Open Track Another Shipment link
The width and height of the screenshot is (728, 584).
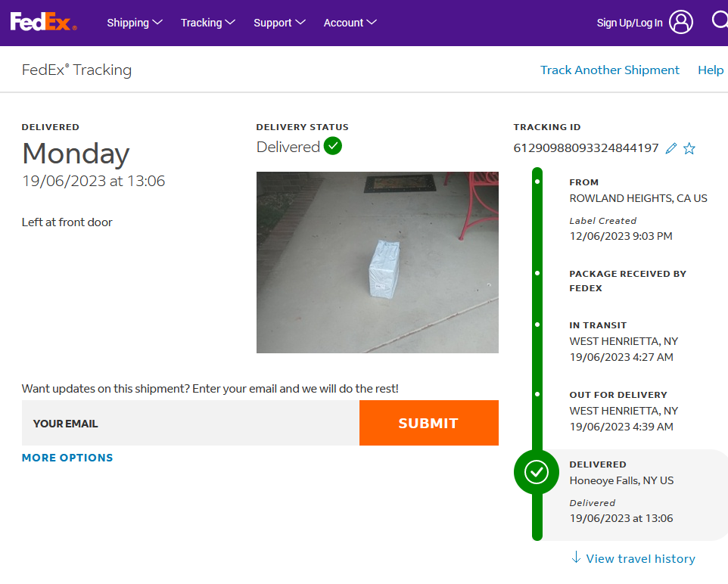(609, 70)
